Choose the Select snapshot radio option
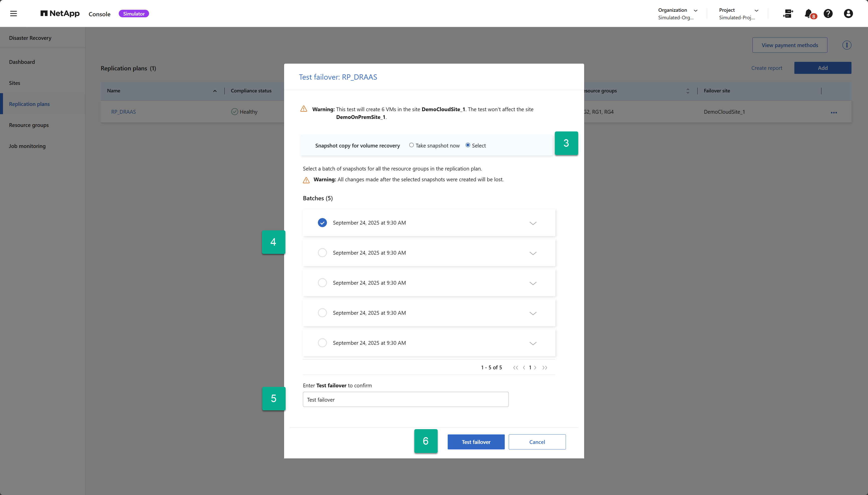Image resolution: width=868 pixels, height=495 pixels. tap(468, 145)
